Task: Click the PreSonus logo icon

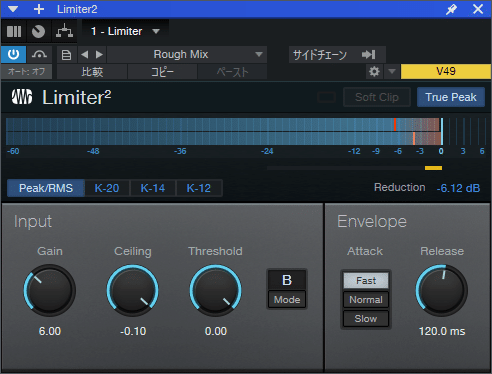Action: [22, 97]
